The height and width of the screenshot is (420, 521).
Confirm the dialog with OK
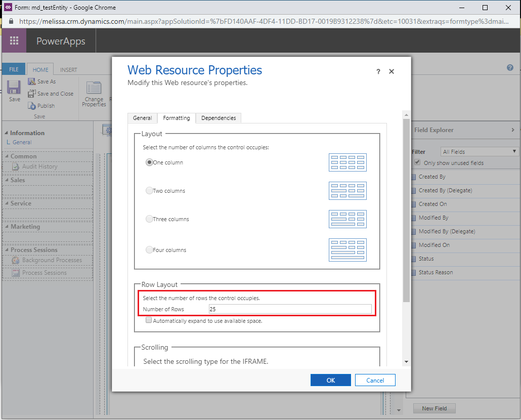coord(331,380)
